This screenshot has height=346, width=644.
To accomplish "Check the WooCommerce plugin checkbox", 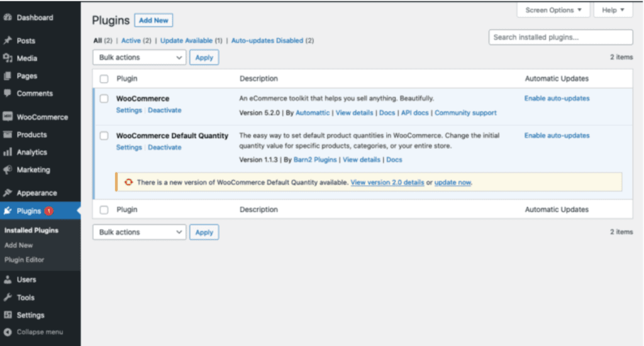I will (104, 99).
